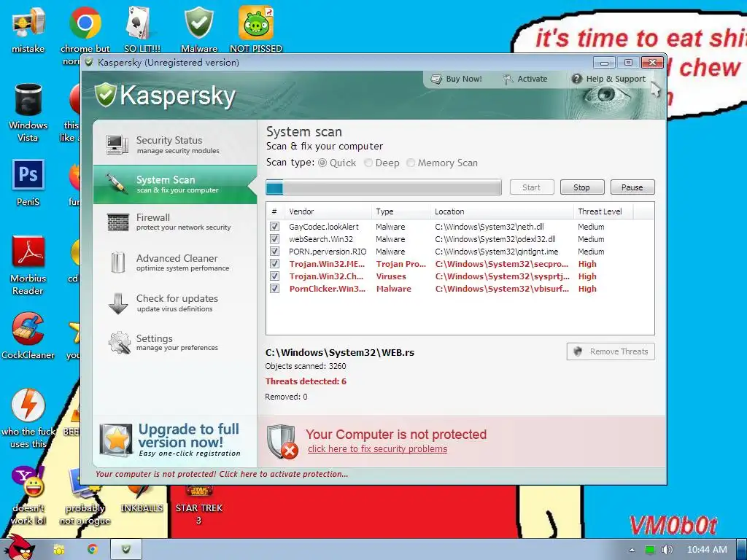Open the Windows Vista recycle bin icon
The image size is (747, 560).
28,113
